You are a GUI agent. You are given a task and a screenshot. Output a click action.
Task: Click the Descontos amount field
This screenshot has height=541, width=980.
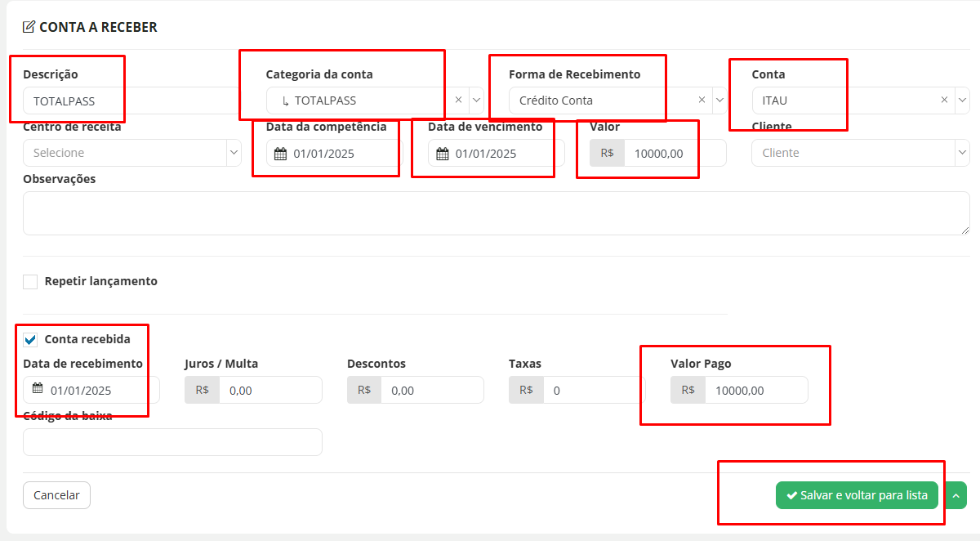pyautogui.click(x=433, y=390)
